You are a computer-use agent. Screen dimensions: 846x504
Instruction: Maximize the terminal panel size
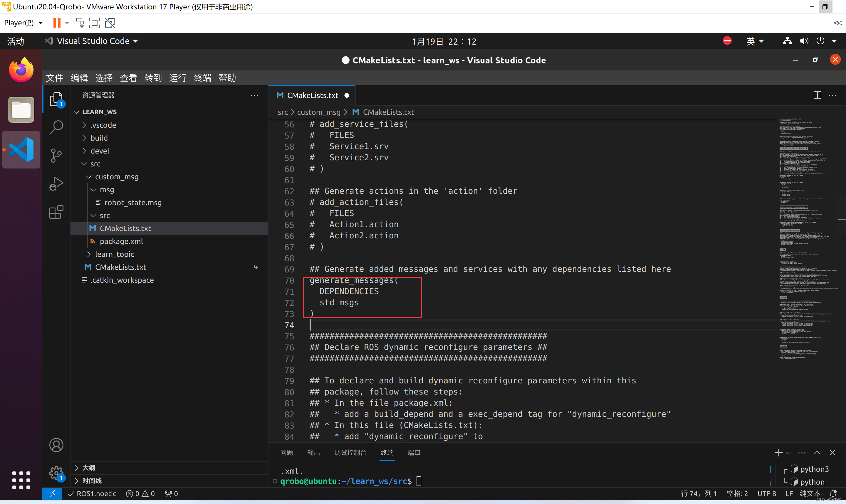tap(817, 453)
